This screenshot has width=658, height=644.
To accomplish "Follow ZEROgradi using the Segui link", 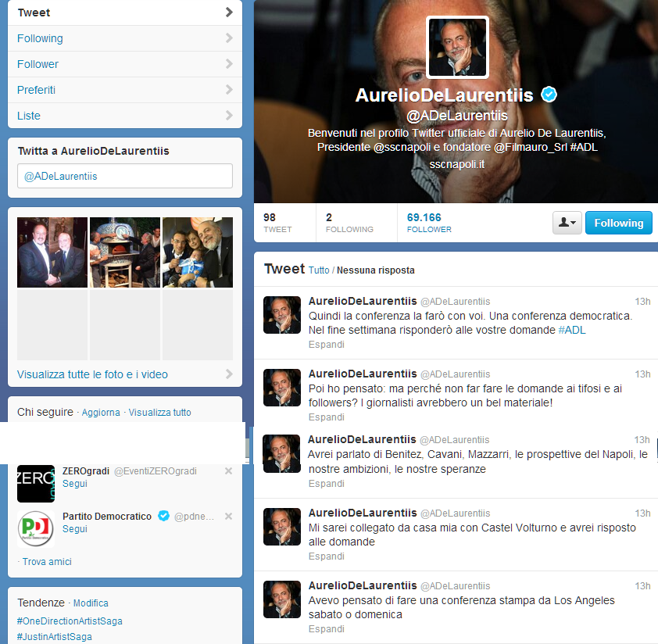I will click(75, 484).
